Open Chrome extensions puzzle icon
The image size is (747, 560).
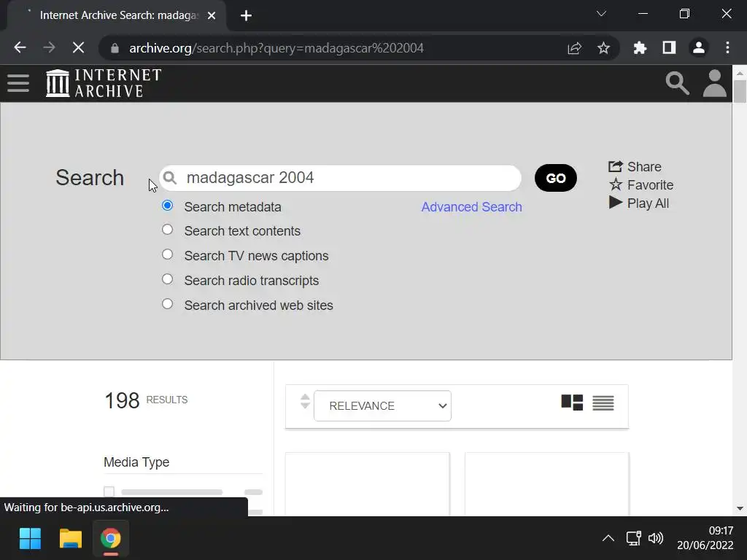point(640,47)
